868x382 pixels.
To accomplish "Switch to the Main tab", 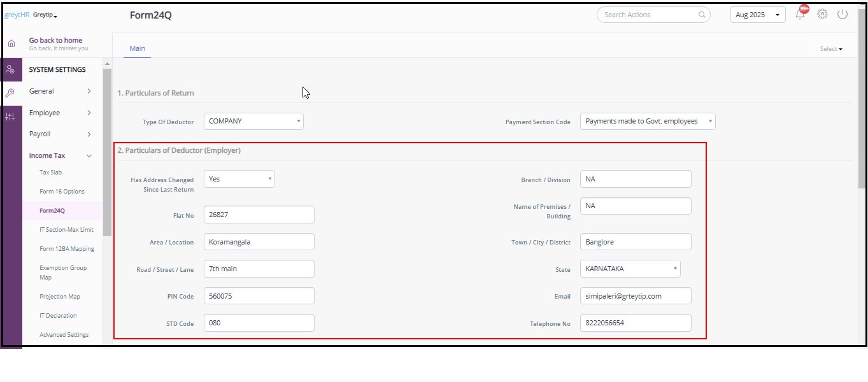I will [x=137, y=49].
